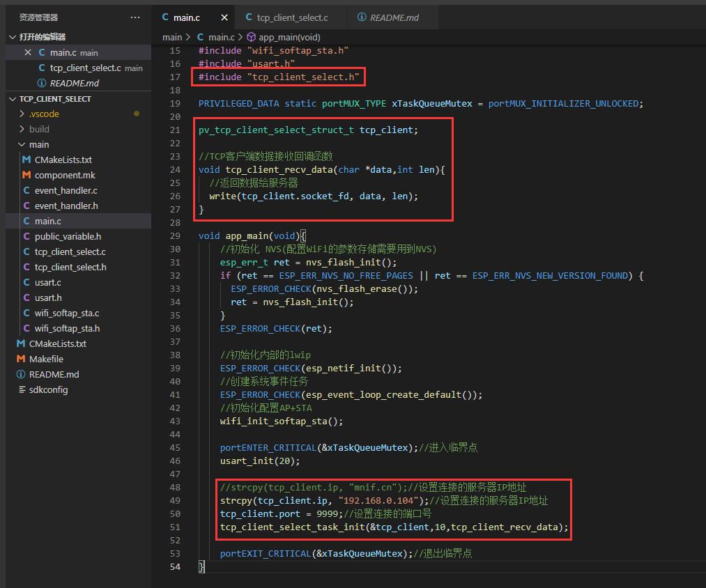
Task: Switch to tcp_client_select.c tab
Action: [x=292, y=17]
